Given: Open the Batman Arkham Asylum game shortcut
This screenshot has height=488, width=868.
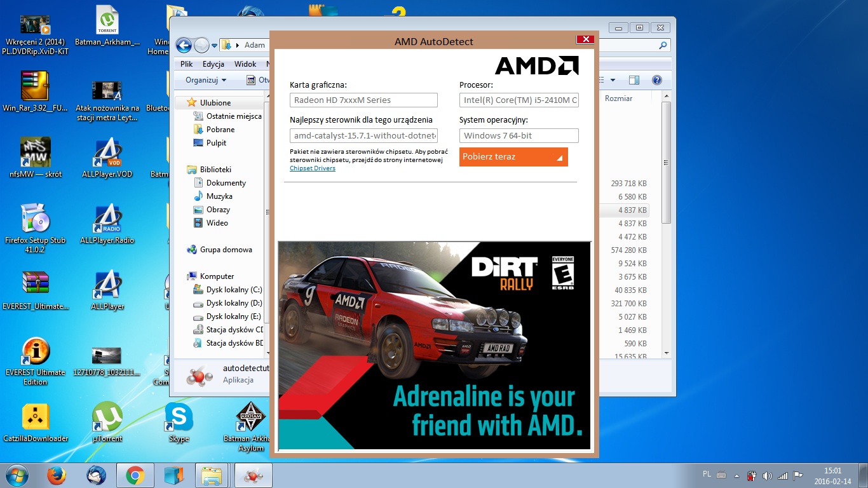Looking at the screenshot, I should 251,417.
